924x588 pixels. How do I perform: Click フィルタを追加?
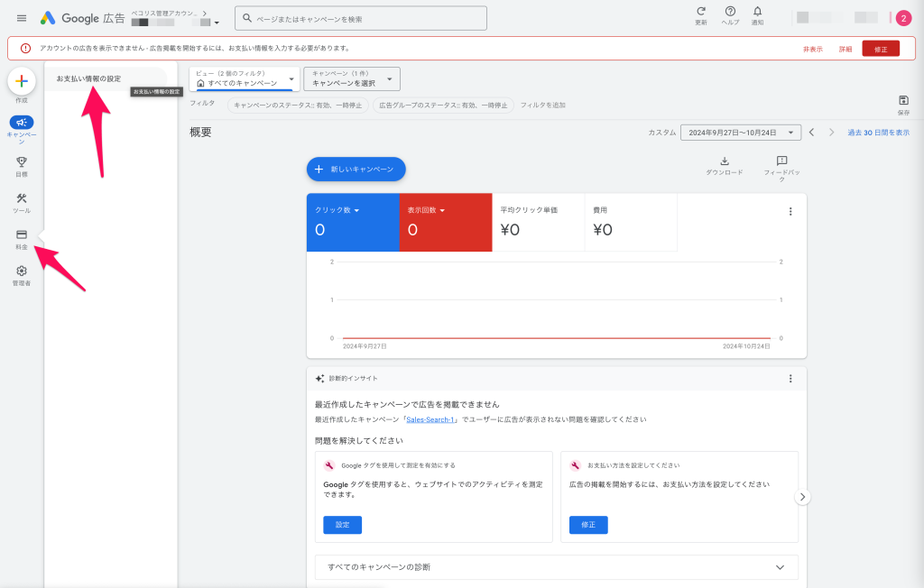point(542,105)
